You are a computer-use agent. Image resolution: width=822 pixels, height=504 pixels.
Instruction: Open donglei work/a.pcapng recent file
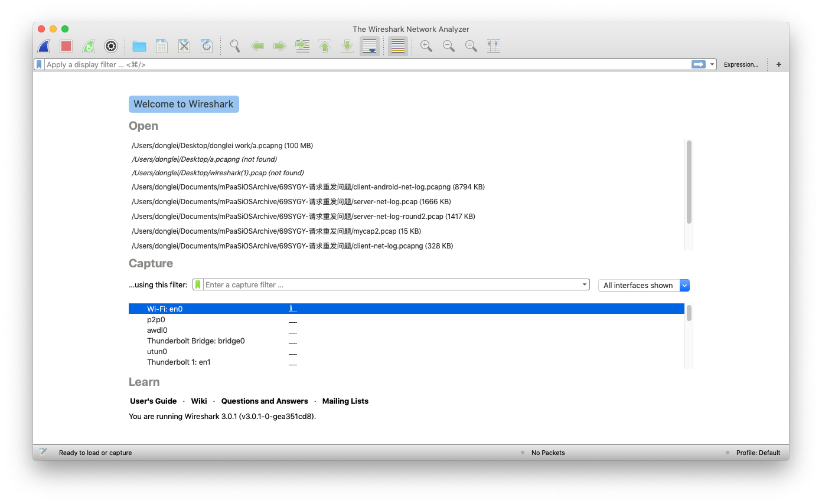(222, 145)
